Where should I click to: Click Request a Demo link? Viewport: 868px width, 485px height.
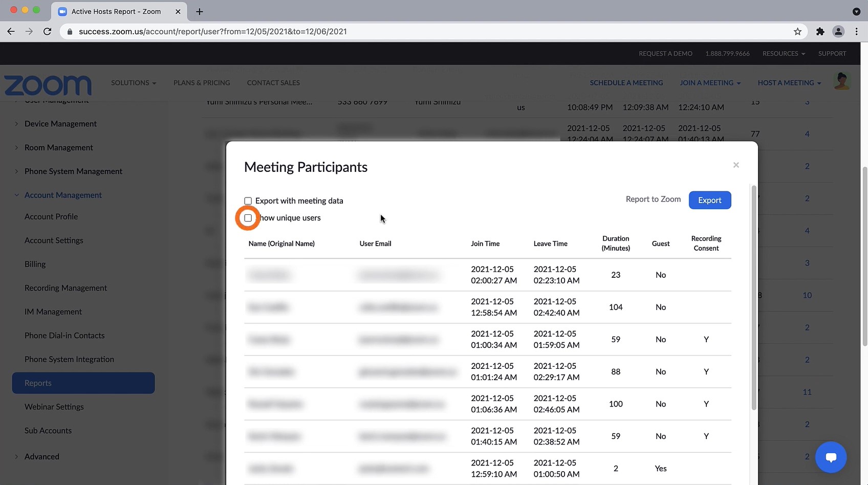pyautogui.click(x=665, y=53)
